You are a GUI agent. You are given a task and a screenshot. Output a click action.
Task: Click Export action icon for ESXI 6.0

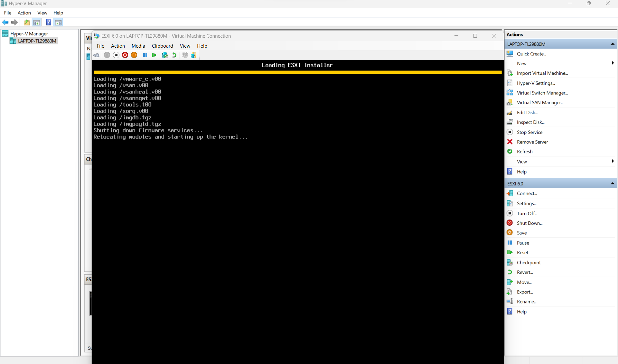pyautogui.click(x=510, y=292)
